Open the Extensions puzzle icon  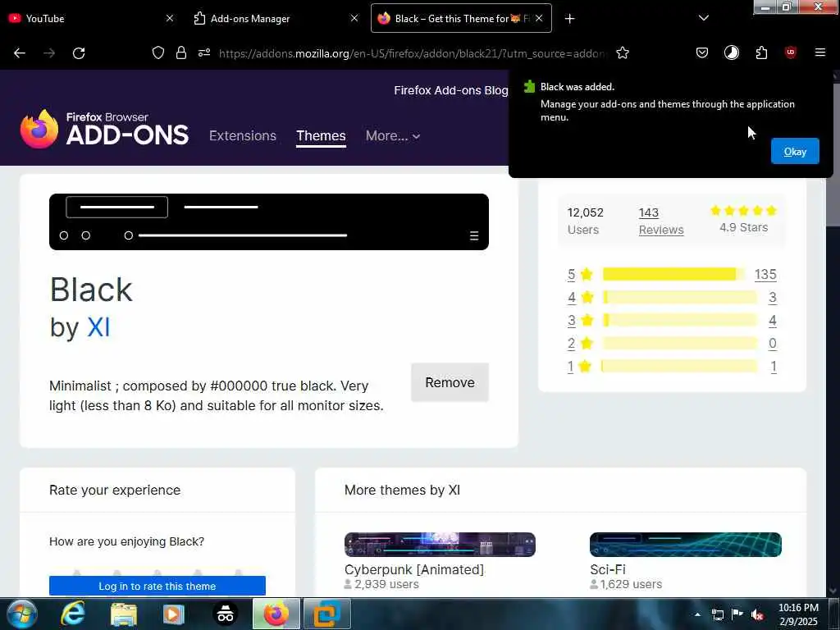761,52
